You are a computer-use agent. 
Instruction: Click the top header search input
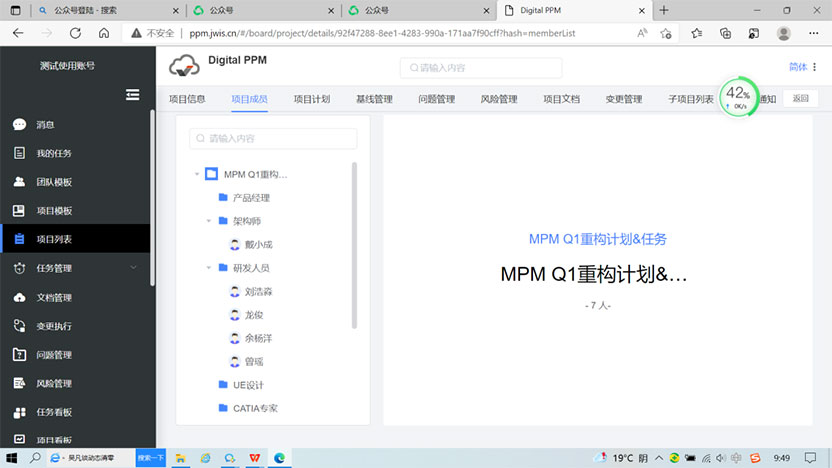pyautogui.click(x=481, y=68)
